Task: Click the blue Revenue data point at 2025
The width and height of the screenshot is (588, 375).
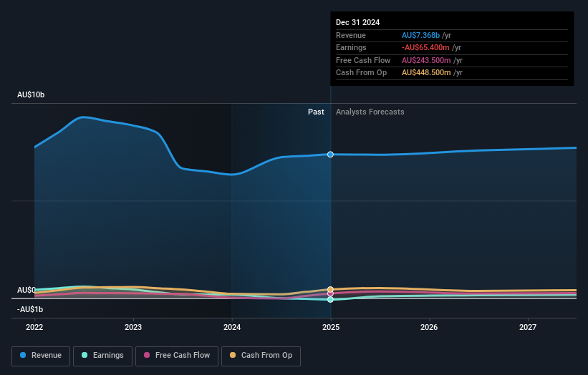Action: (x=330, y=155)
